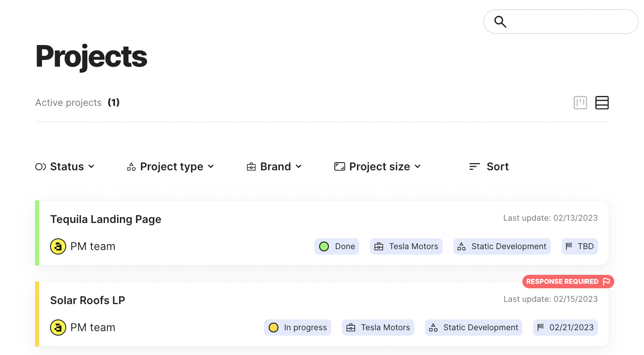This screenshot has width=644, height=355.
Task: Click the chevron next to Project size
Action: tap(418, 167)
